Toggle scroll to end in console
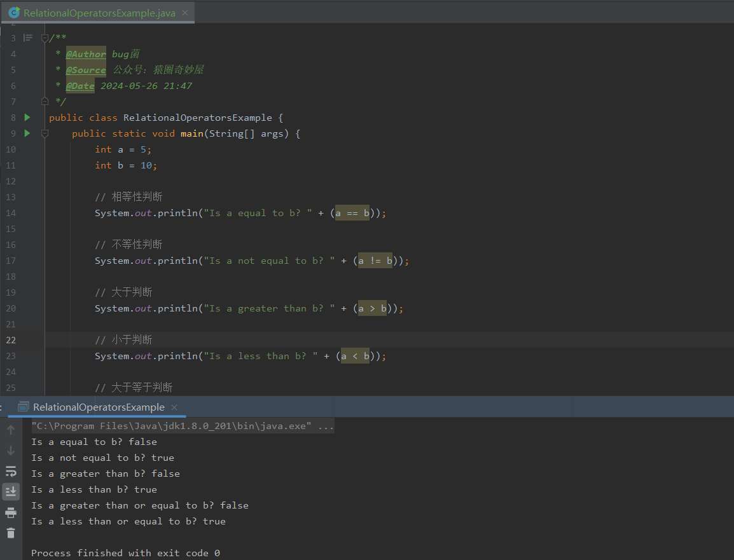 (11, 491)
